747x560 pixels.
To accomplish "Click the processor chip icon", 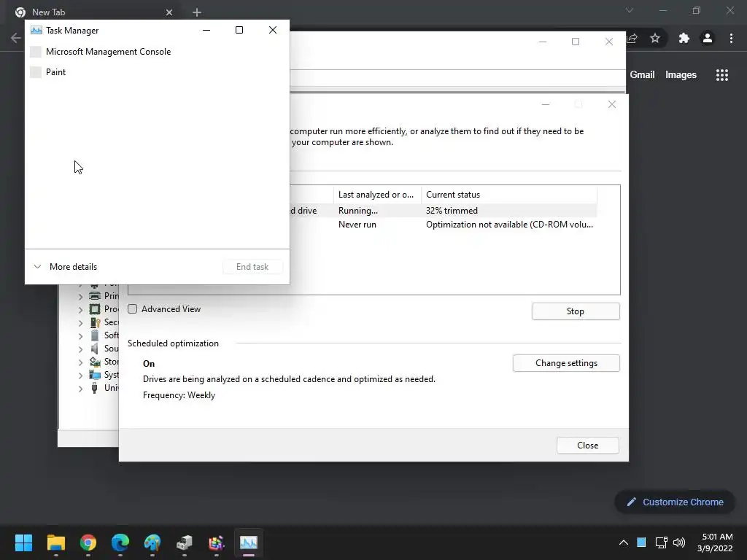I will [x=95, y=309].
